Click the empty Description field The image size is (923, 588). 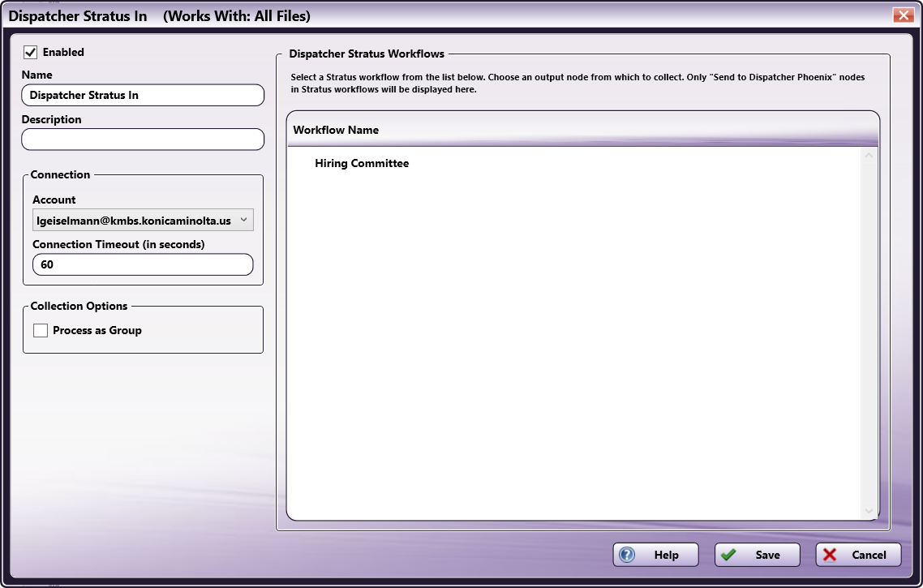(143, 139)
